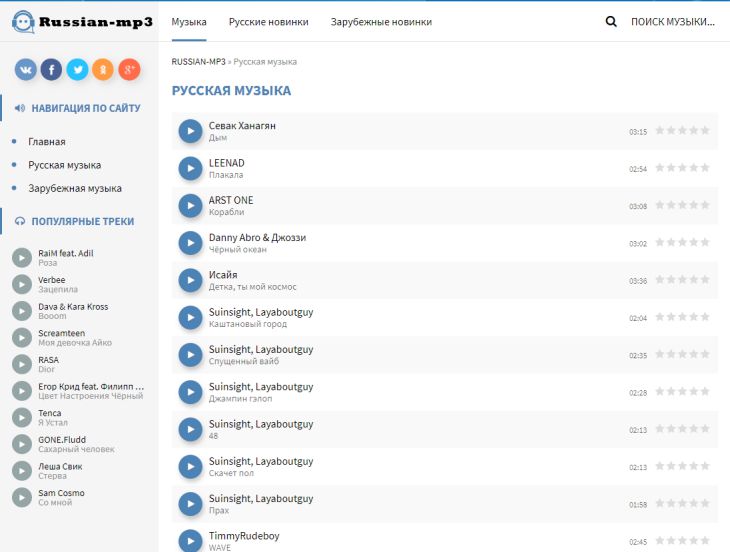Play Sam Cosmo's Со мной in sidebar
730x552 pixels.
pos(22,497)
